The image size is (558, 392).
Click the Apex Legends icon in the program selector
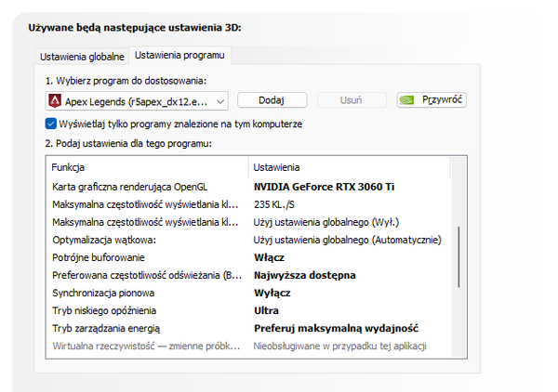55,101
